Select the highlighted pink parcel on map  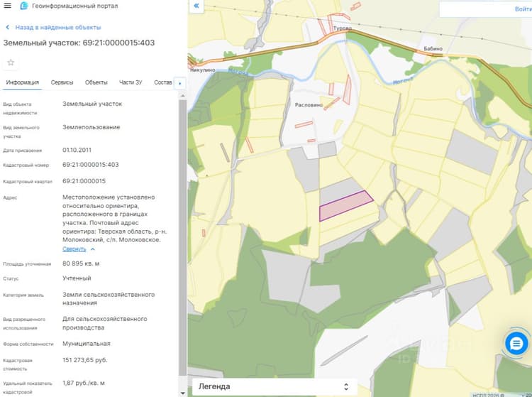coord(345,206)
